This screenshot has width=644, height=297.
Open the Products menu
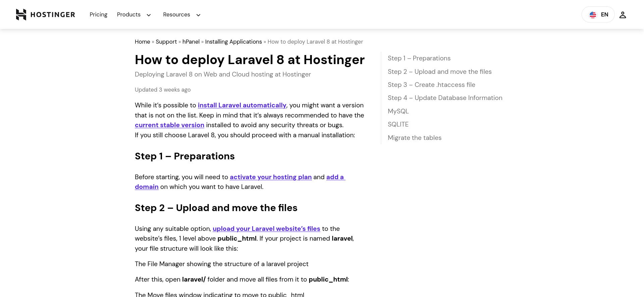(129, 14)
